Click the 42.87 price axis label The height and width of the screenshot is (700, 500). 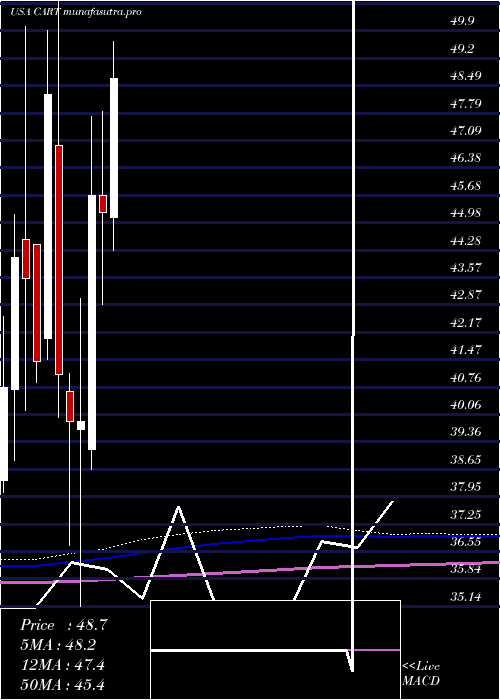pyautogui.click(x=466, y=295)
